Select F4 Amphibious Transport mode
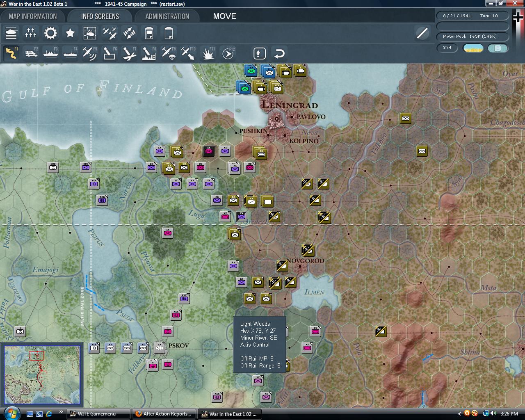The height and width of the screenshot is (420, 525). [70, 53]
